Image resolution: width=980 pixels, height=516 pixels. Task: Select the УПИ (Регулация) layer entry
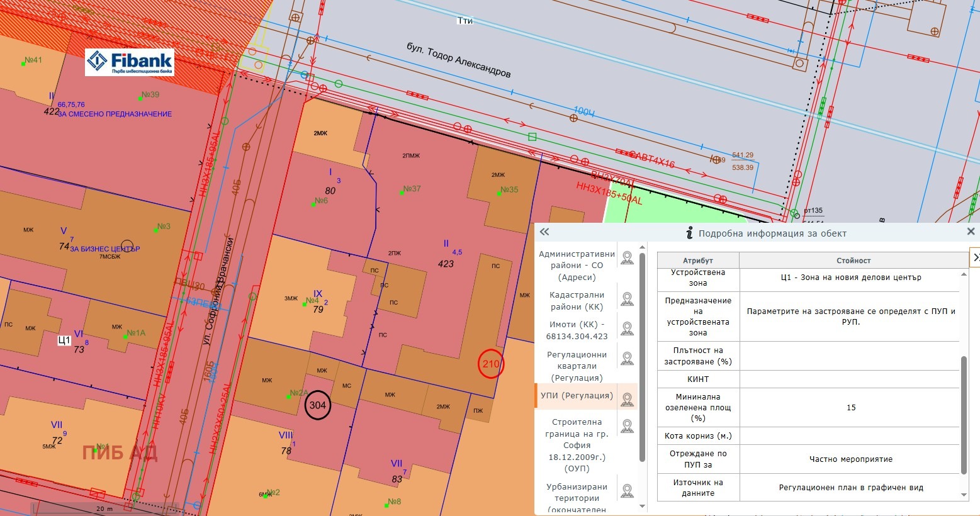point(576,396)
